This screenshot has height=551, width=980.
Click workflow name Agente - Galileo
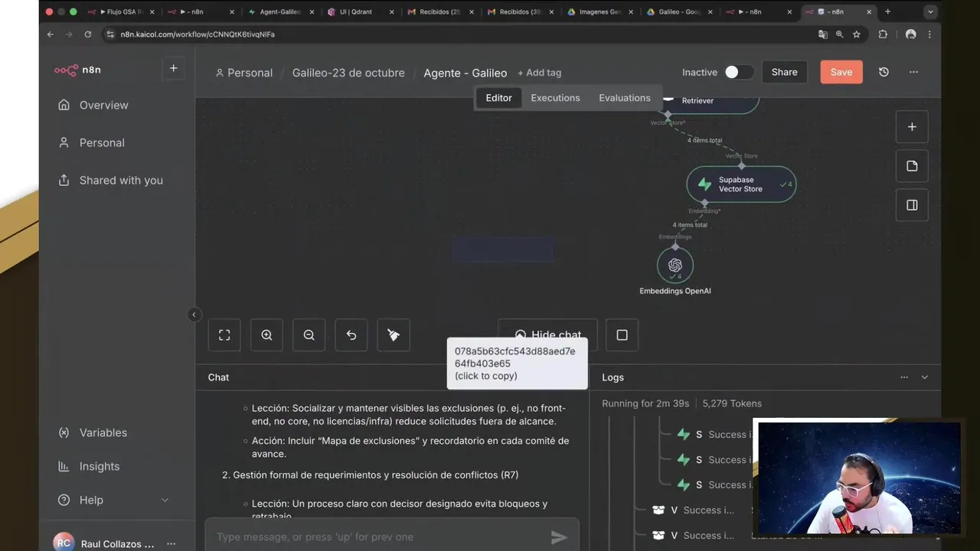click(x=465, y=73)
